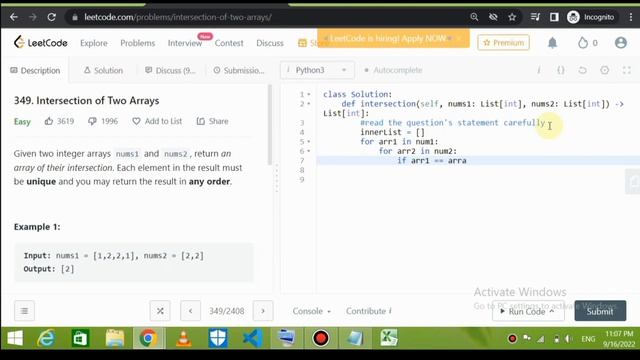Click the address bar URL

coord(178,17)
